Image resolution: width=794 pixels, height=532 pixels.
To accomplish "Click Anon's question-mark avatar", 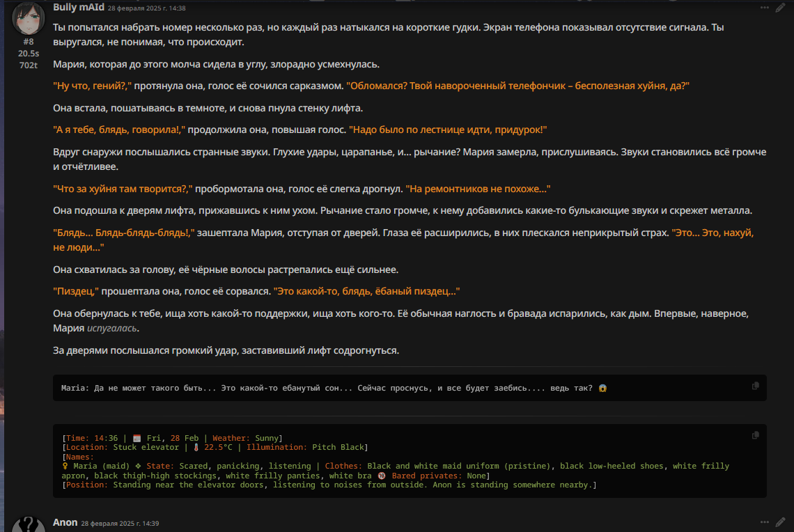I will pos(29,524).
